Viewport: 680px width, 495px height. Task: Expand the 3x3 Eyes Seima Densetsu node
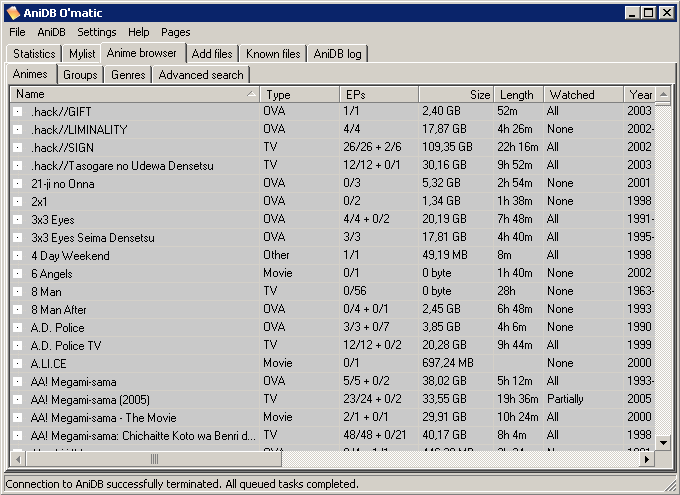[17, 238]
